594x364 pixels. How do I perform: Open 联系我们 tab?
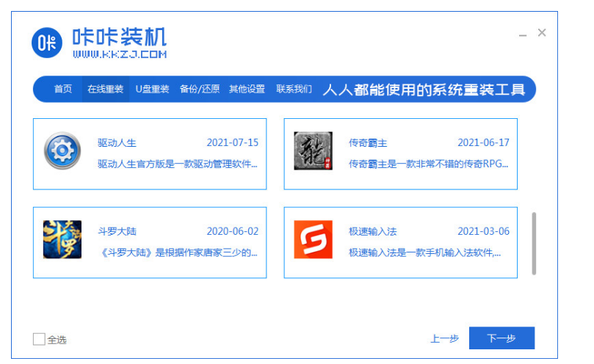[294, 89]
